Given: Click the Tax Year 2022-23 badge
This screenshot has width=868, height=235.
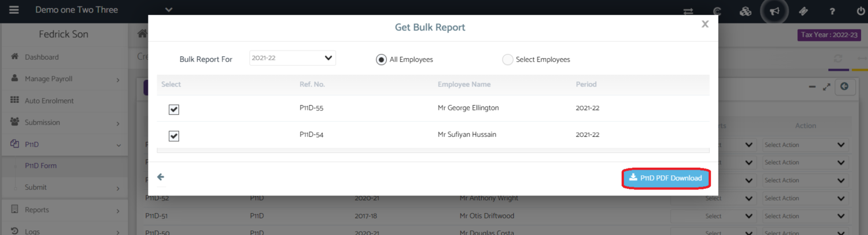Looking at the screenshot, I should click(829, 35).
